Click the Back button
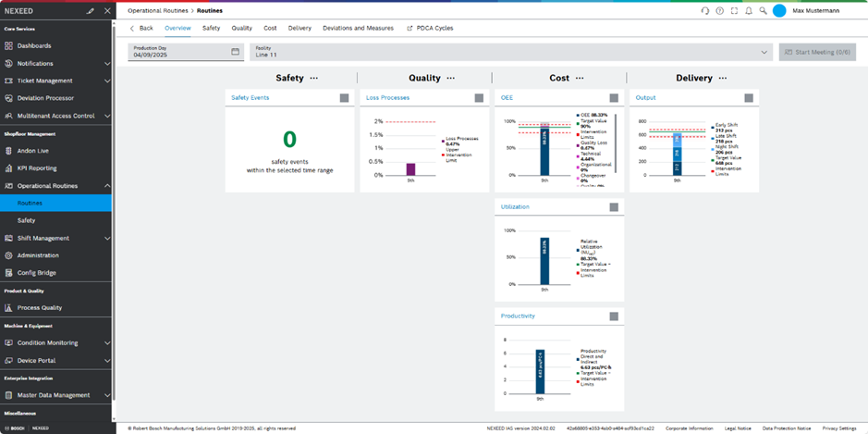 point(141,28)
